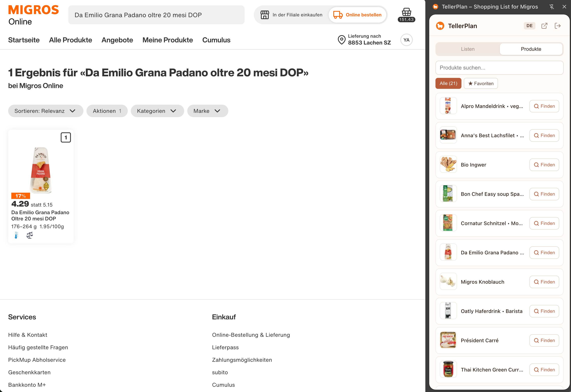Image resolution: width=571 pixels, height=392 pixels.
Task: Select the Alle (21) filter chip
Action: (448, 83)
